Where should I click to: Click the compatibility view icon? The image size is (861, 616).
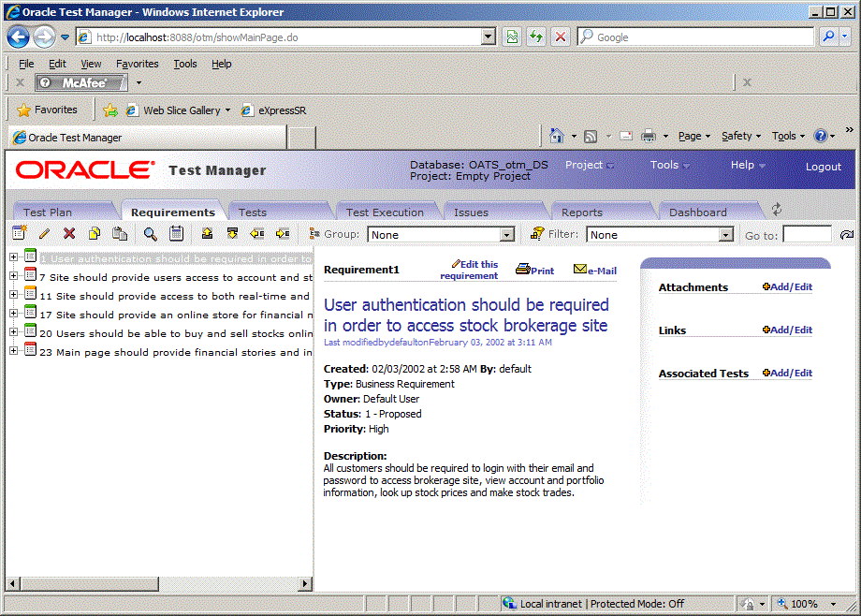(x=512, y=37)
